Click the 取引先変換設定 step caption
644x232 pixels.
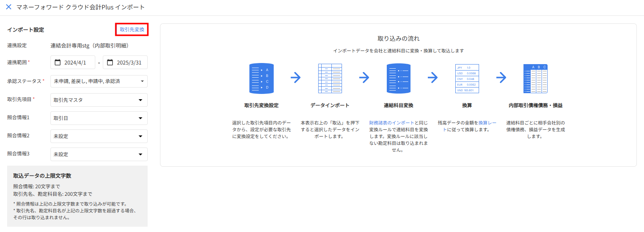point(261,106)
